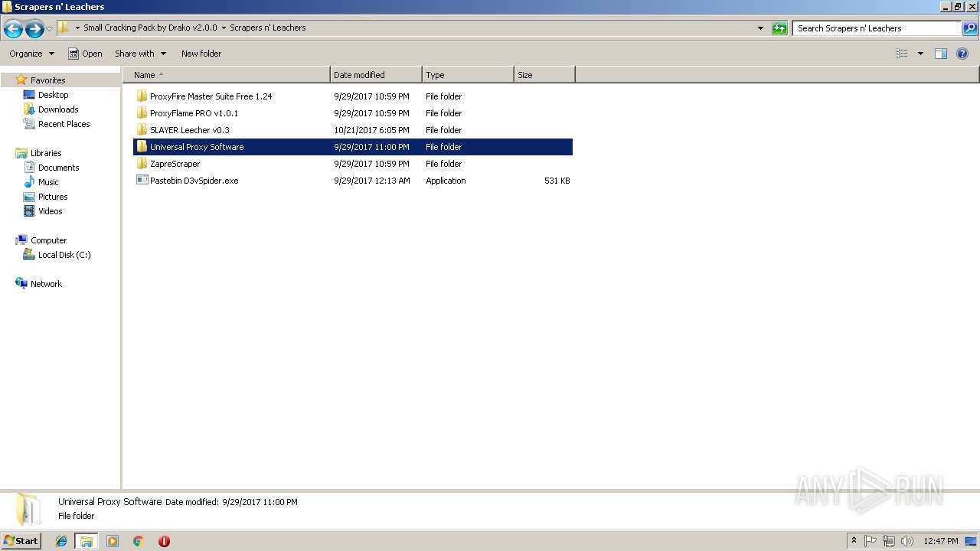This screenshot has width=980, height=551.
Task: Open the Pictures library
Action: (53, 197)
